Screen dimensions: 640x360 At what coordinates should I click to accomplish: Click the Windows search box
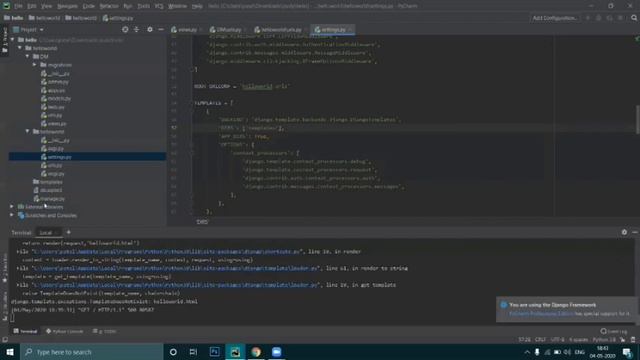(91, 352)
